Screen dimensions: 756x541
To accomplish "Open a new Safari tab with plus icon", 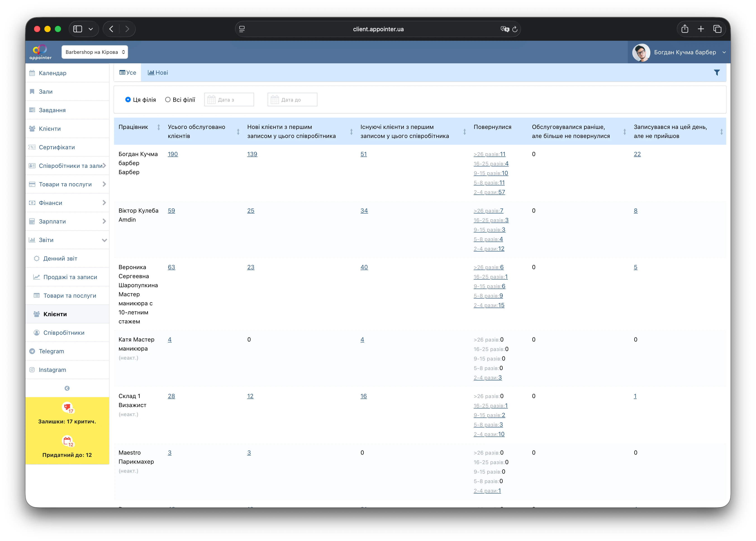I will (701, 29).
